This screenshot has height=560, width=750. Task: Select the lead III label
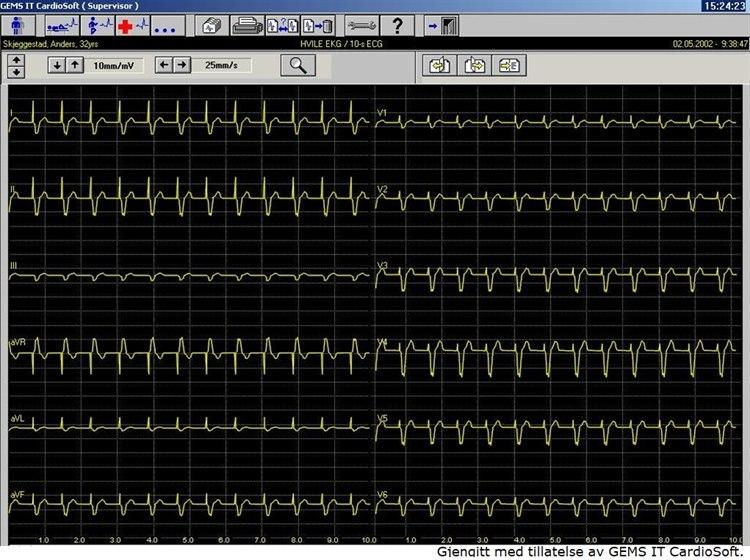[13, 266]
